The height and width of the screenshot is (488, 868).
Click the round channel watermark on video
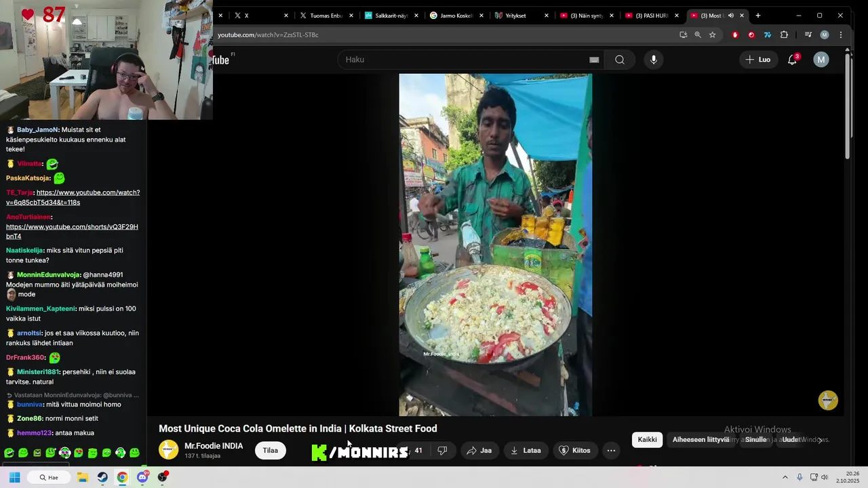point(828,401)
